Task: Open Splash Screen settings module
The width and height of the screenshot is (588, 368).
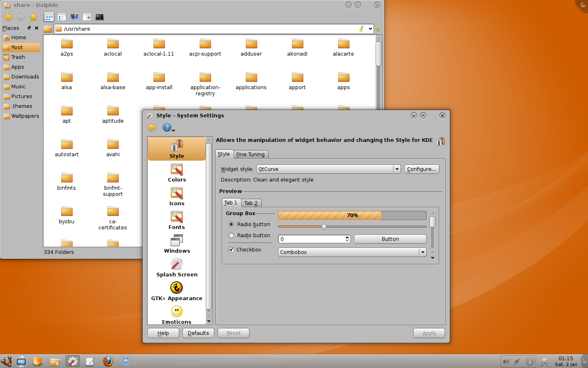Action: pos(177,267)
